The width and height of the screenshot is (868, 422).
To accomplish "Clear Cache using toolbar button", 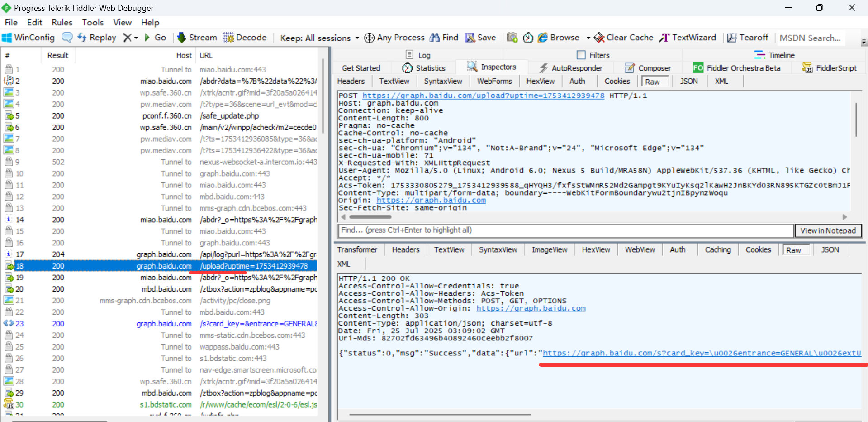I will 624,38.
